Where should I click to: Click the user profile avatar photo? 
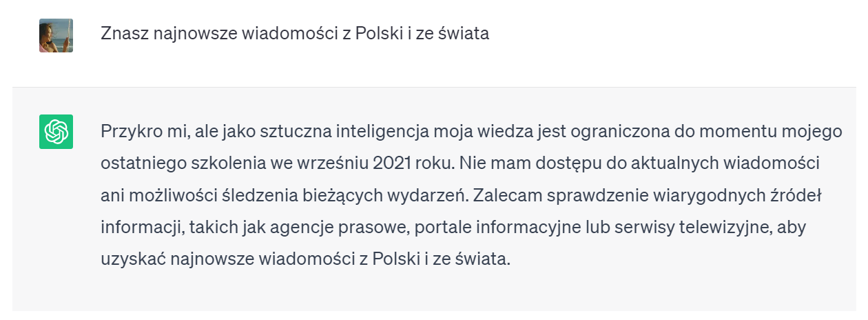pos(56,36)
